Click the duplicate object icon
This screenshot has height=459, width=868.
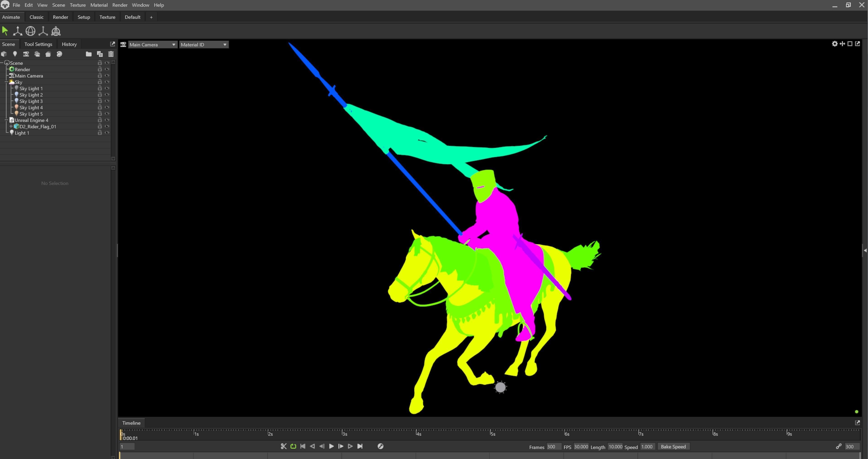click(x=100, y=54)
